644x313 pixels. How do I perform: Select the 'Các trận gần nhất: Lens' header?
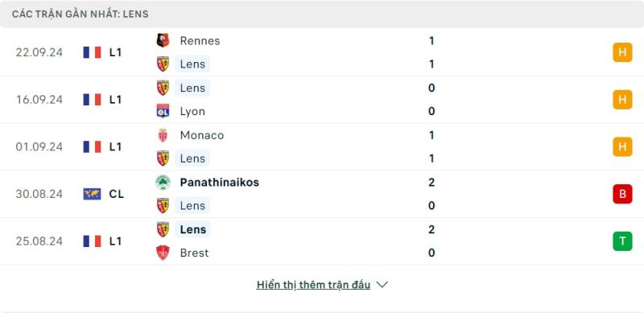(x=80, y=14)
